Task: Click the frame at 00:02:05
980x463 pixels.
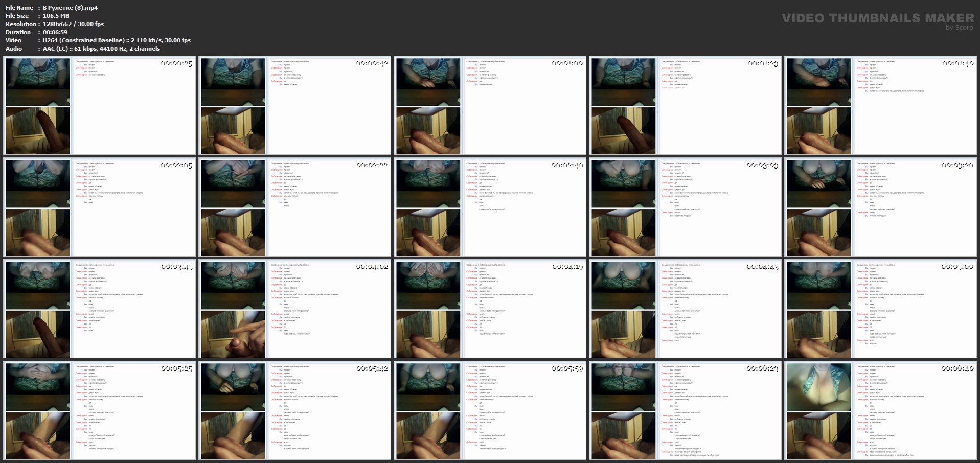Action: coord(100,207)
